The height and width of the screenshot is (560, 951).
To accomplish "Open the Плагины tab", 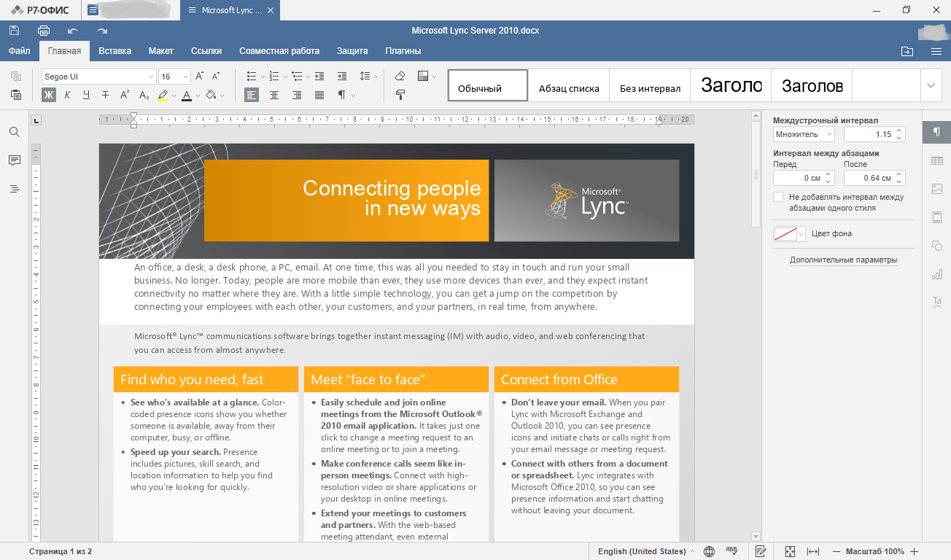I will [x=403, y=51].
